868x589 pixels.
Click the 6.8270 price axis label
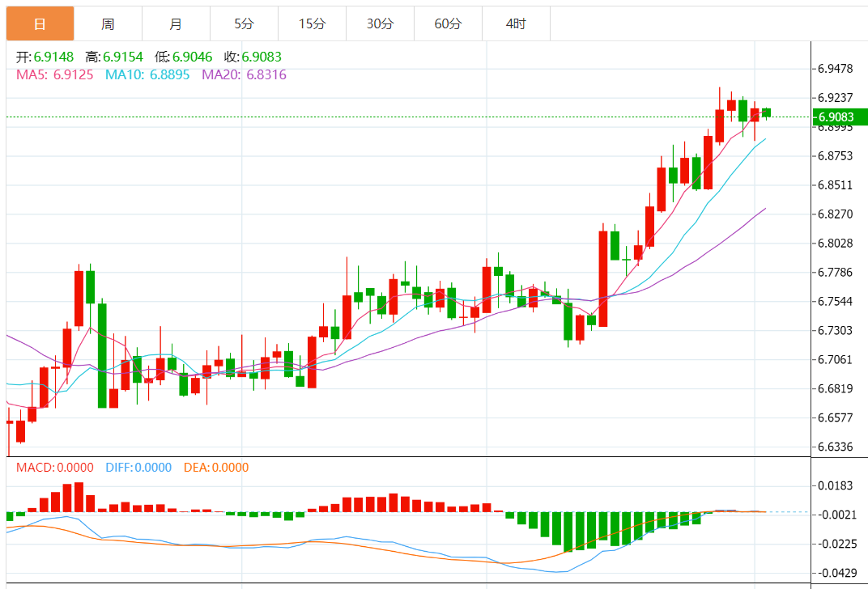[x=836, y=214]
